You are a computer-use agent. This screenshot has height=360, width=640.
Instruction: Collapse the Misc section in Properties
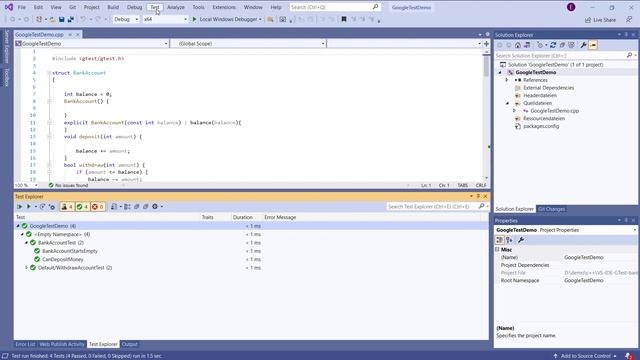pos(497,249)
